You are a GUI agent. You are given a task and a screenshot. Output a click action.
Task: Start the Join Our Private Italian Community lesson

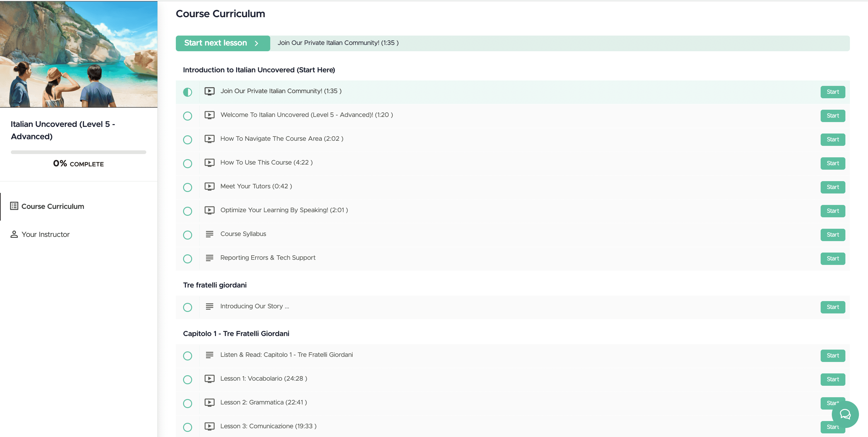(833, 92)
